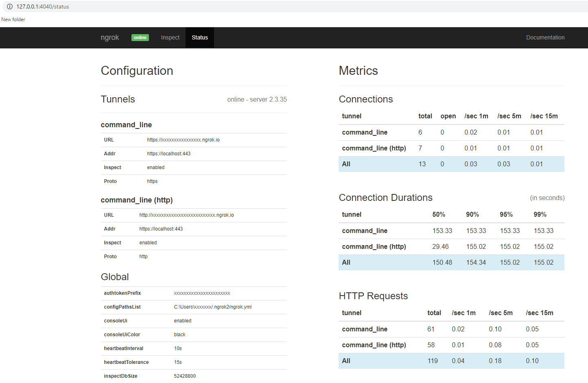Click the inspectDbSize value 52428800
Image resolution: width=588 pixels, height=383 pixels.
click(185, 376)
